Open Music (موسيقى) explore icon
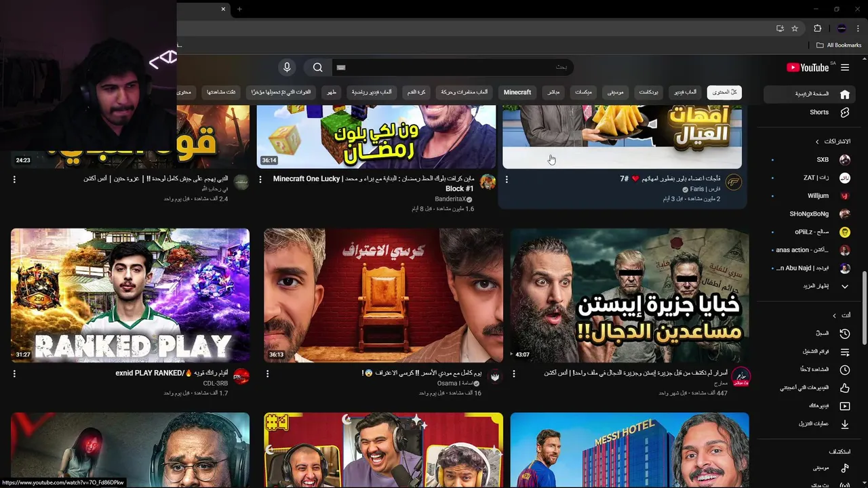This screenshot has width=868, height=488. [x=845, y=468]
